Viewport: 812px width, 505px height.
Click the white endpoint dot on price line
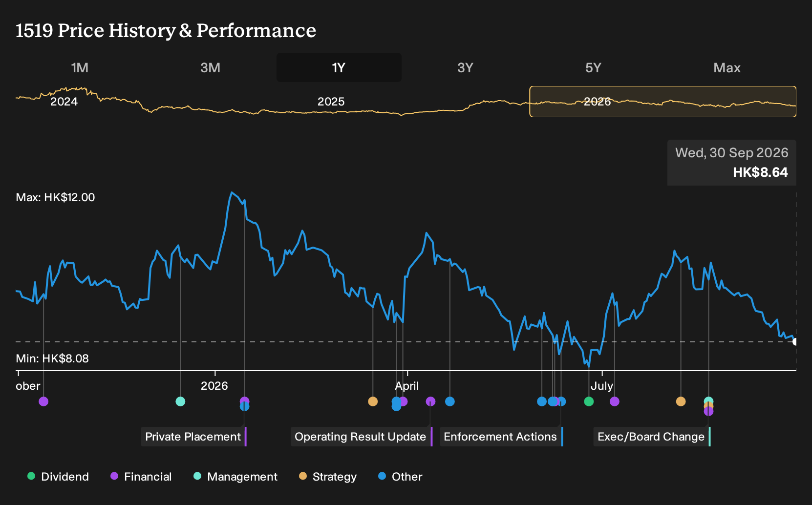pyautogui.click(x=795, y=341)
